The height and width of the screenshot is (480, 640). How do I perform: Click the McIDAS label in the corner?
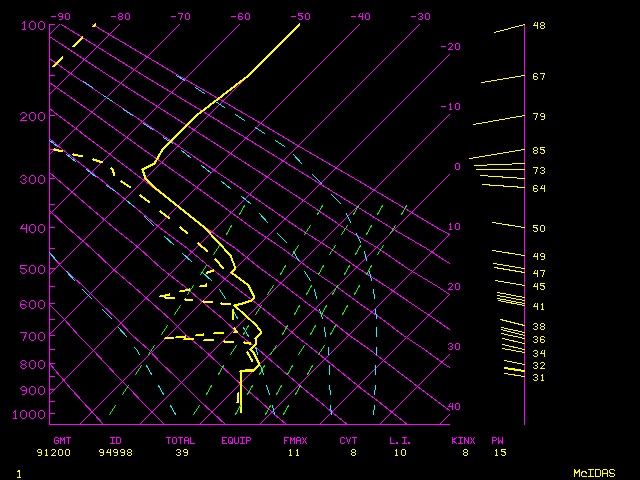point(593,472)
